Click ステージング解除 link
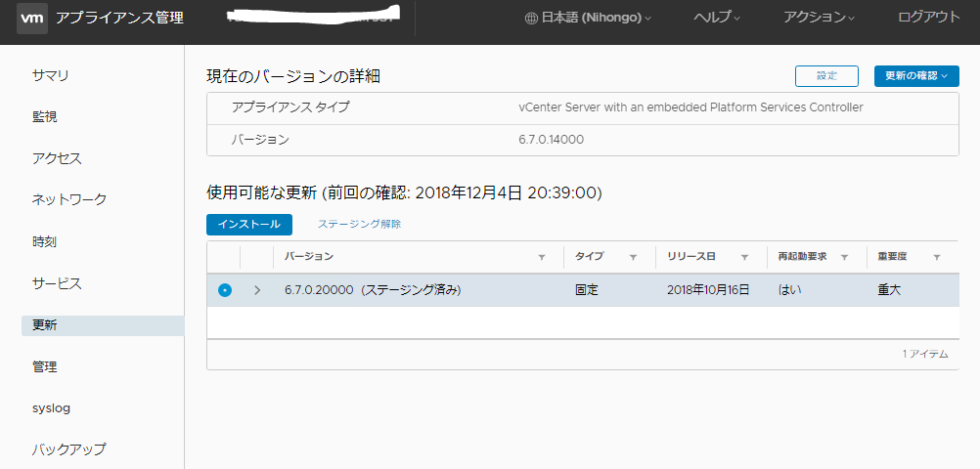The width and height of the screenshot is (980, 469). pyautogui.click(x=359, y=224)
